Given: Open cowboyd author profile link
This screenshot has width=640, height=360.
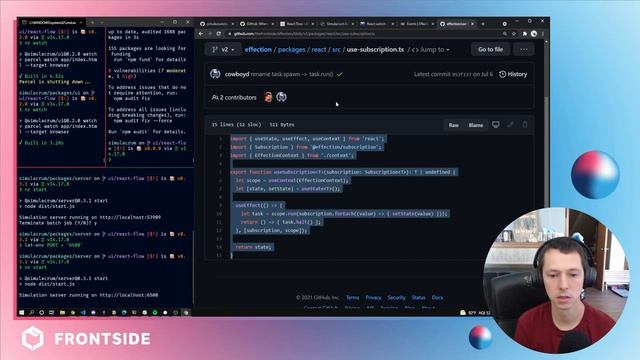Looking at the screenshot, I should click(x=237, y=74).
